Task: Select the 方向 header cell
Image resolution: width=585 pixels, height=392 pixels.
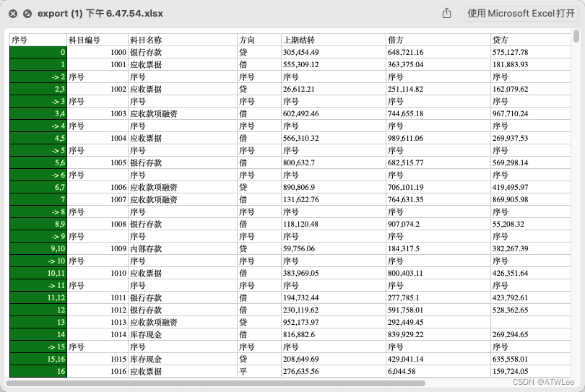Action: [259, 40]
